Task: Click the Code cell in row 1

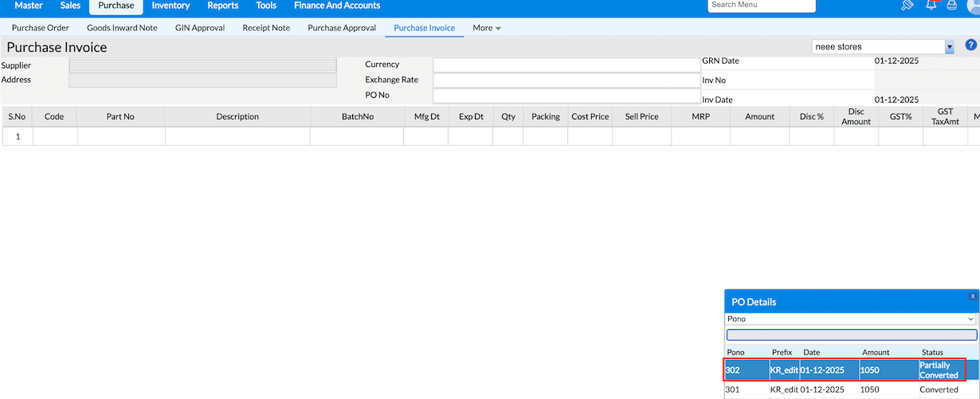Action: (x=55, y=136)
